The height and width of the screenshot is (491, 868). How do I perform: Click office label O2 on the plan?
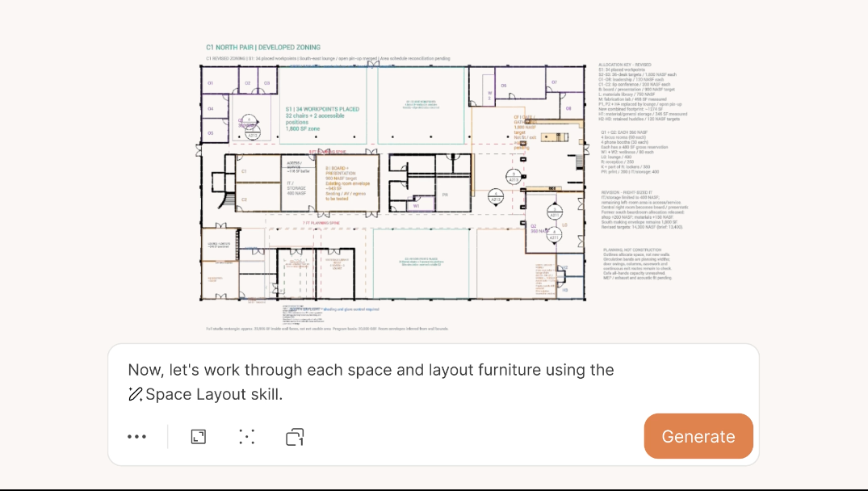point(247,83)
